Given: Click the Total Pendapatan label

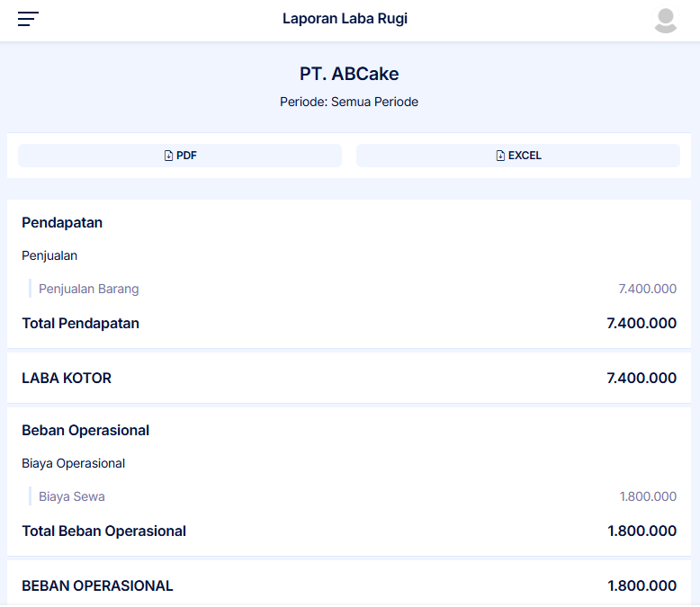Looking at the screenshot, I should point(80,323).
